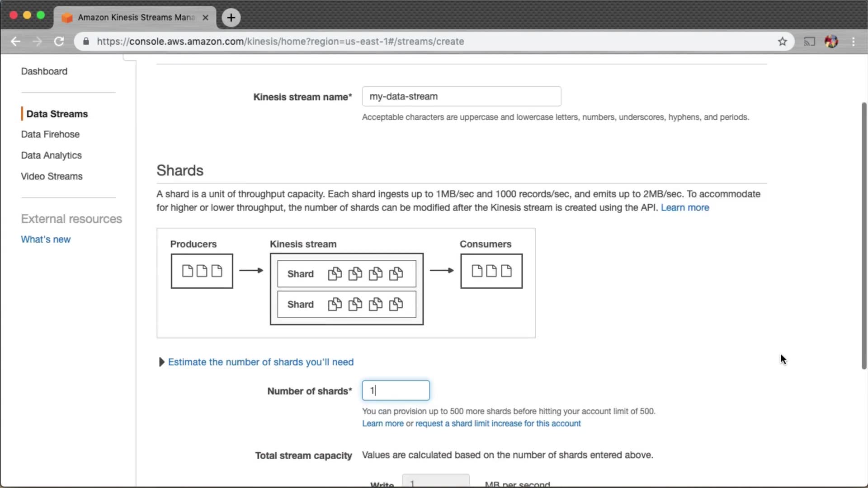Screen dimensions: 868x488
Task: Open Video Streams in sidebar
Action: (x=52, y=176)
